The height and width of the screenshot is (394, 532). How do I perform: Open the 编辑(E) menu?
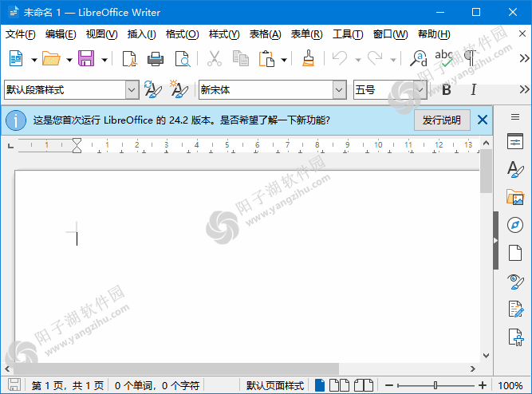[x=61, y=34]
